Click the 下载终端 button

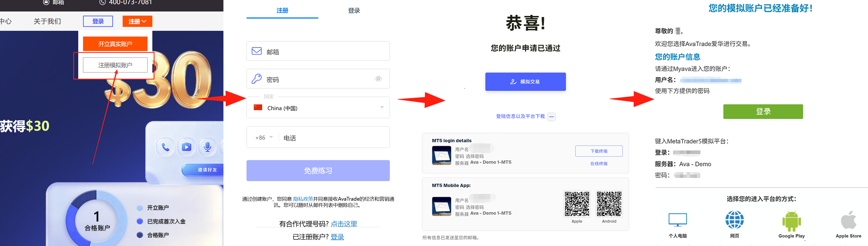tap(599, 151)
